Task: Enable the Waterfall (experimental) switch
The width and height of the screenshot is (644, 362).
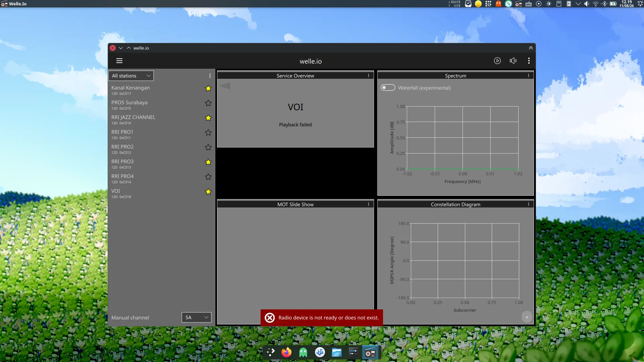Action: pyautogui.click(x=388, y=88)
